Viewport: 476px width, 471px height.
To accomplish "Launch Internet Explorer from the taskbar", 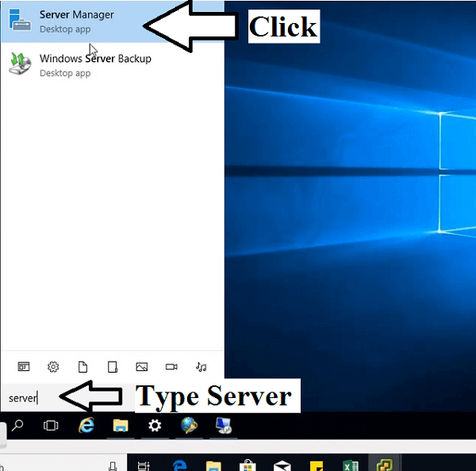I will tap(86, 426).
